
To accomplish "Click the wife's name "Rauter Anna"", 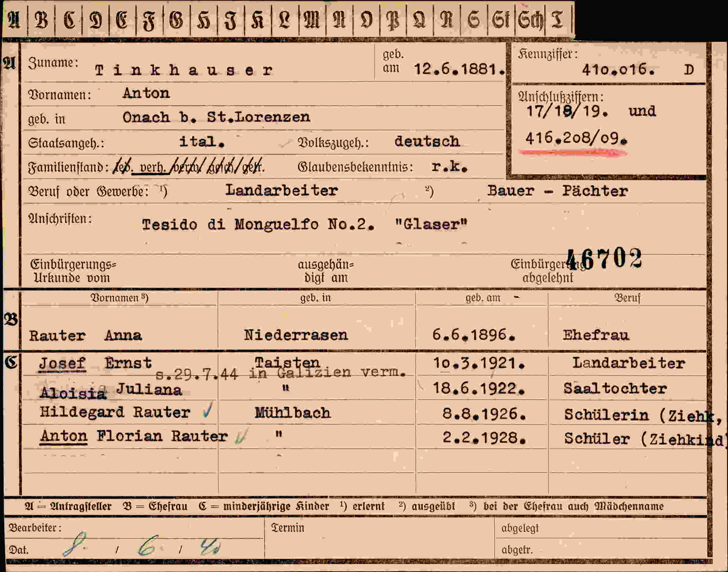I will pos(86,335).
